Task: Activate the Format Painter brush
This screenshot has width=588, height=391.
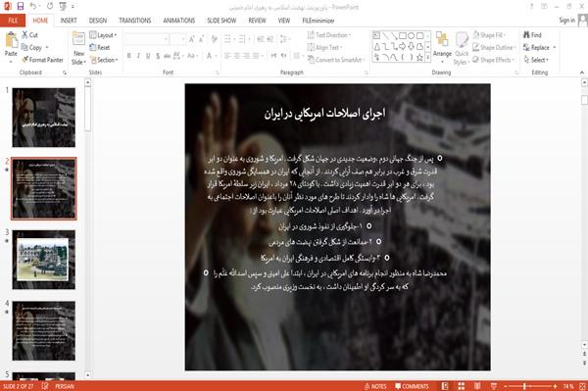Action: click(x=25, y=60)
